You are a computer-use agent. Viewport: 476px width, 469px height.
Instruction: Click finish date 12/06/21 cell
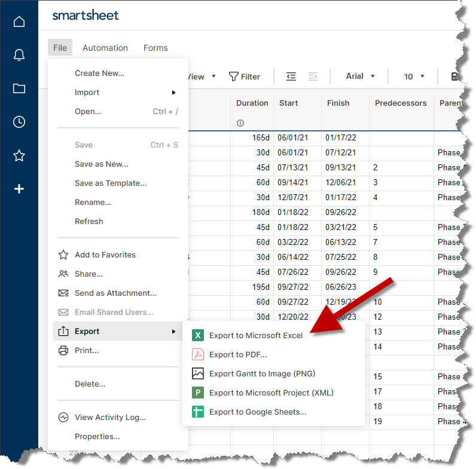[345, 183]
